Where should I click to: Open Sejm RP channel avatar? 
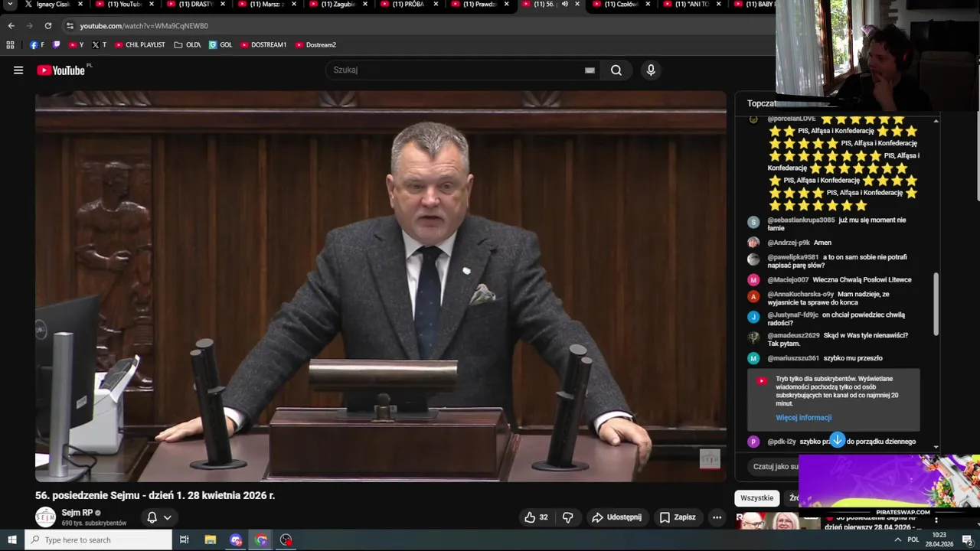pyautogui.click(x=46, y=517)
